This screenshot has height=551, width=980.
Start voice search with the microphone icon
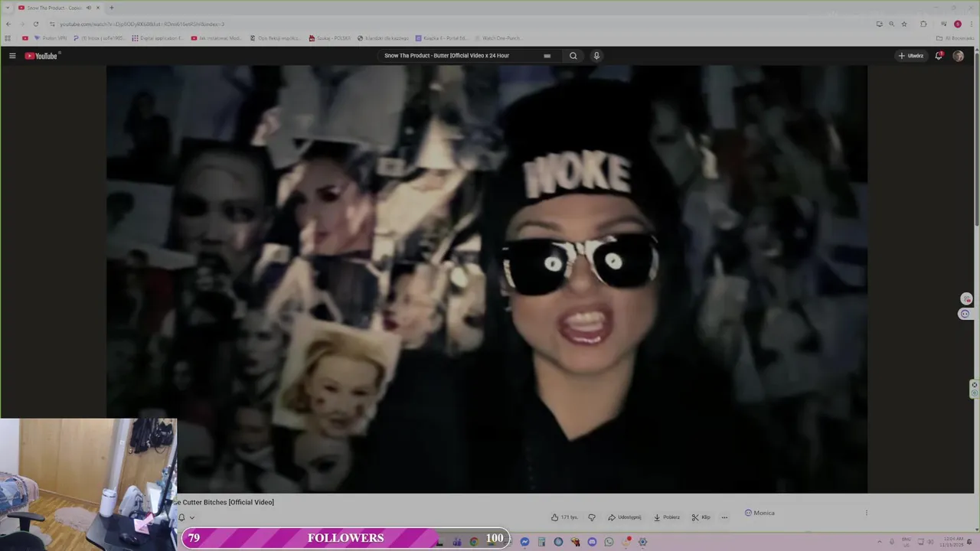[596, 56]
